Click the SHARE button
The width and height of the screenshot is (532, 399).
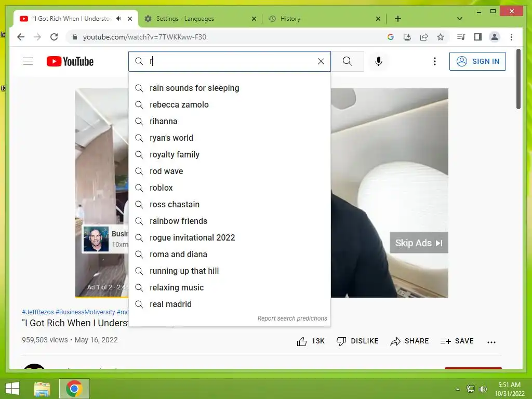point(409,341)
